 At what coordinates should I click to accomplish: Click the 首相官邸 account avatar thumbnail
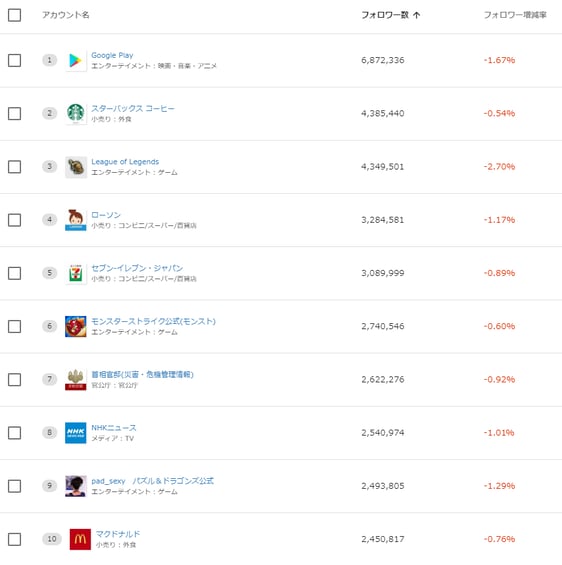pyautogui.click(x=76, y=379)
